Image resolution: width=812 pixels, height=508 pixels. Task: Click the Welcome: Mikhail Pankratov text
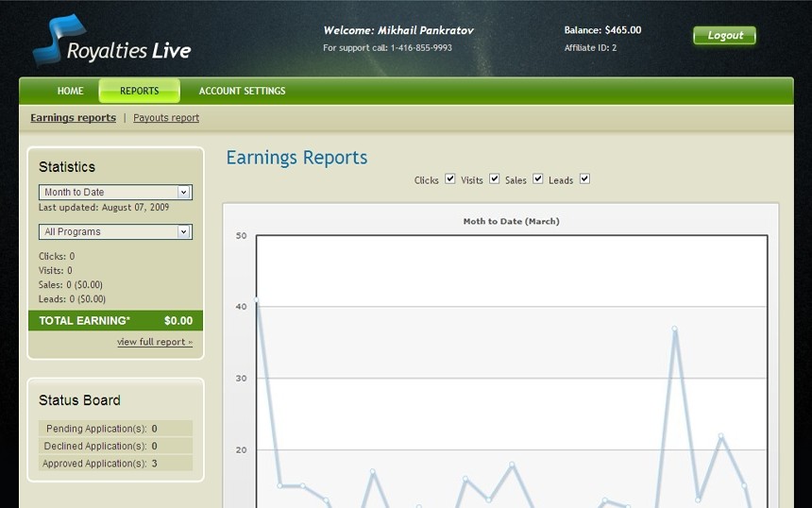398,30
